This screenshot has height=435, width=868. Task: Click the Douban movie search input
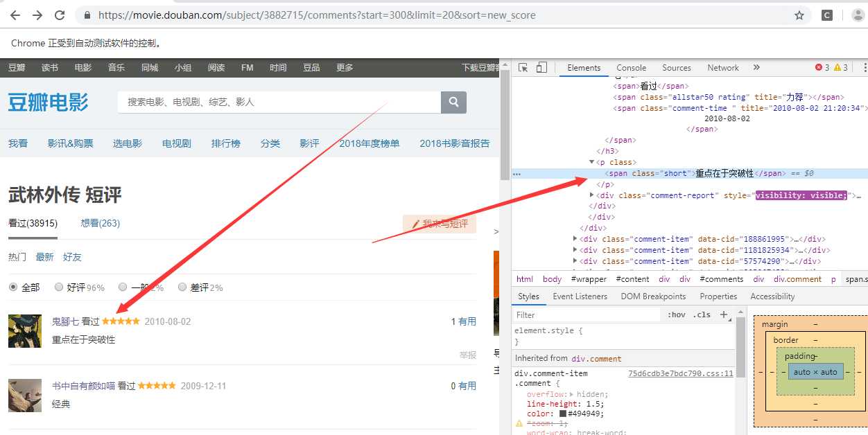point(279,102)
